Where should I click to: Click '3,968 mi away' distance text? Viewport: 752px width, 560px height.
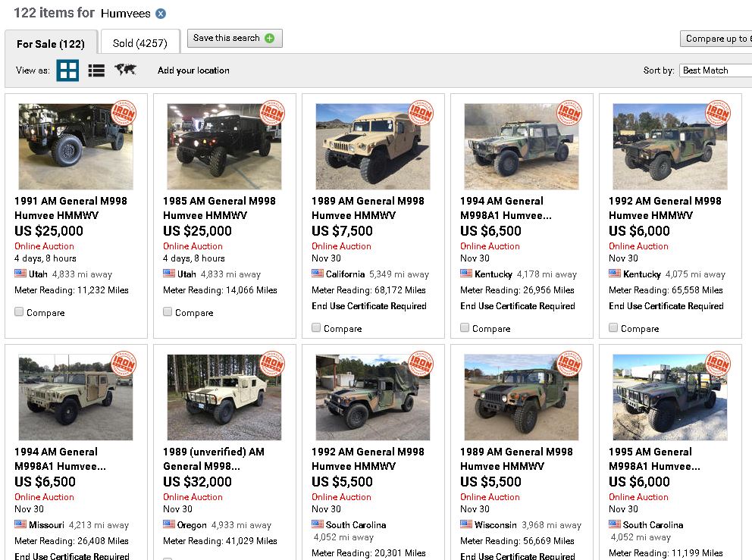tap(552, 525)
